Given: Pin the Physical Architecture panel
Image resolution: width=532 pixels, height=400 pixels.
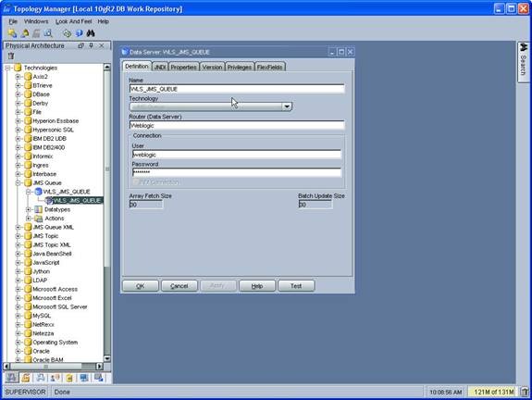Looking at the screenshot, I should (x=91, y=45).
